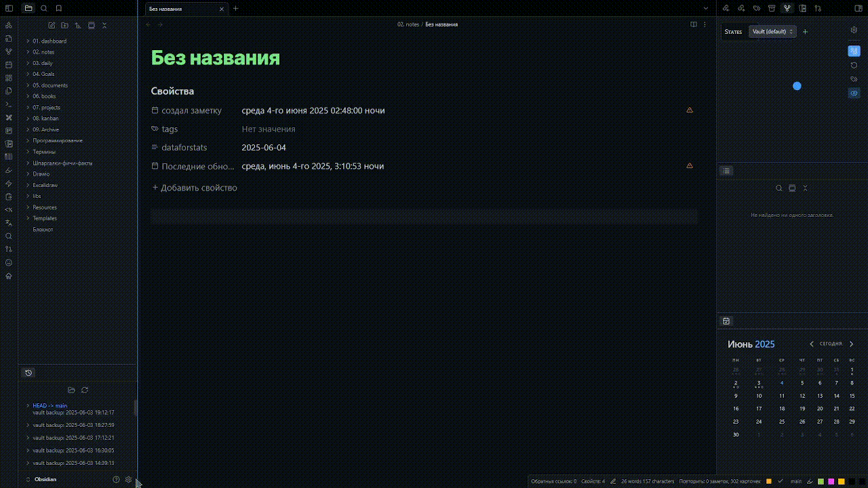Open note more options menu
868x488 pixels.
coord(705,24)
